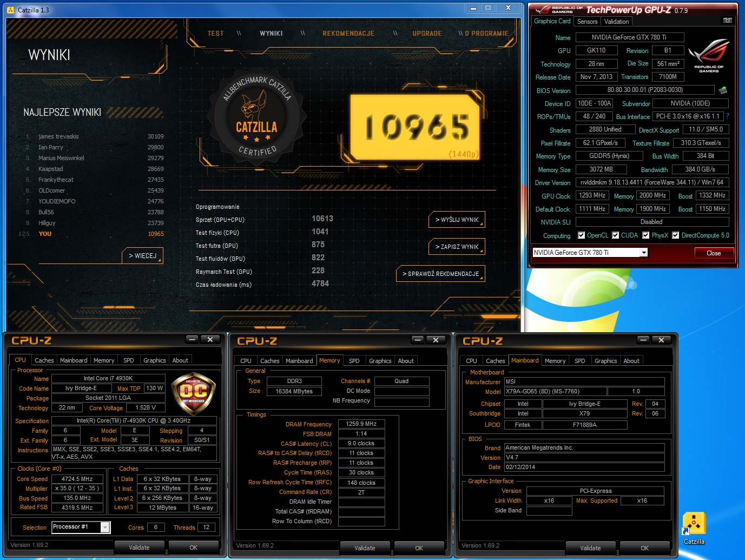Click the WYŚLIJ WYNIK button
This screenshot has width=745, height=560.
click(x=457, y=220)
